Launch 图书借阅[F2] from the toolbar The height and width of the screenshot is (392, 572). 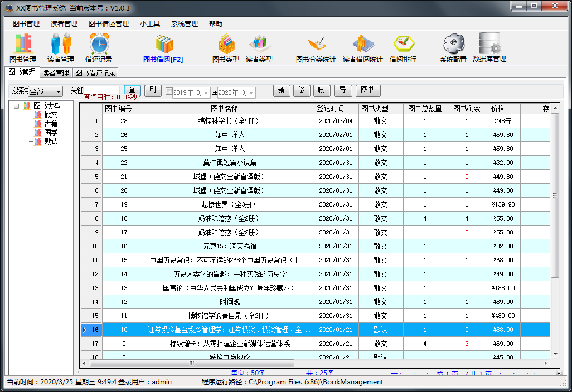(x=163, y=48)
